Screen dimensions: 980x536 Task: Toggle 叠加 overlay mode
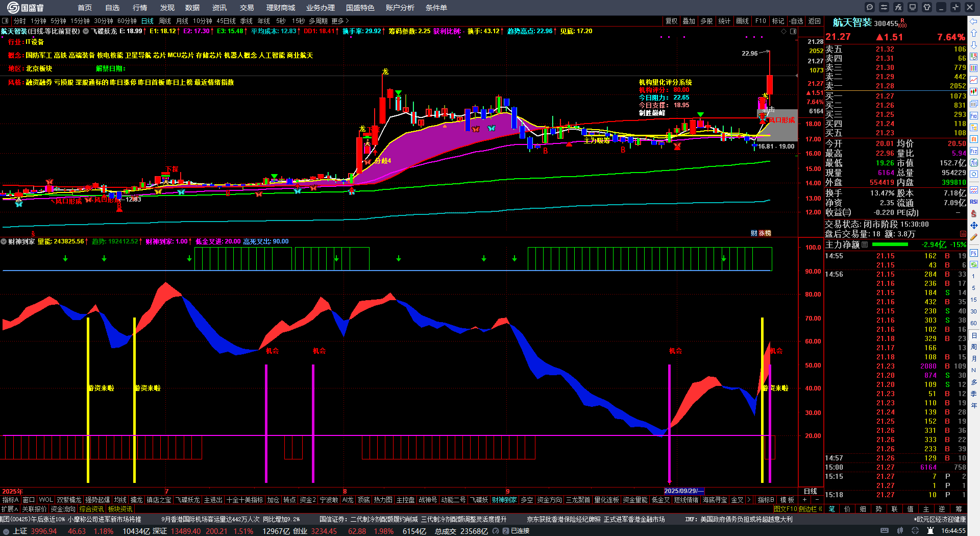(x=689, y=21)
